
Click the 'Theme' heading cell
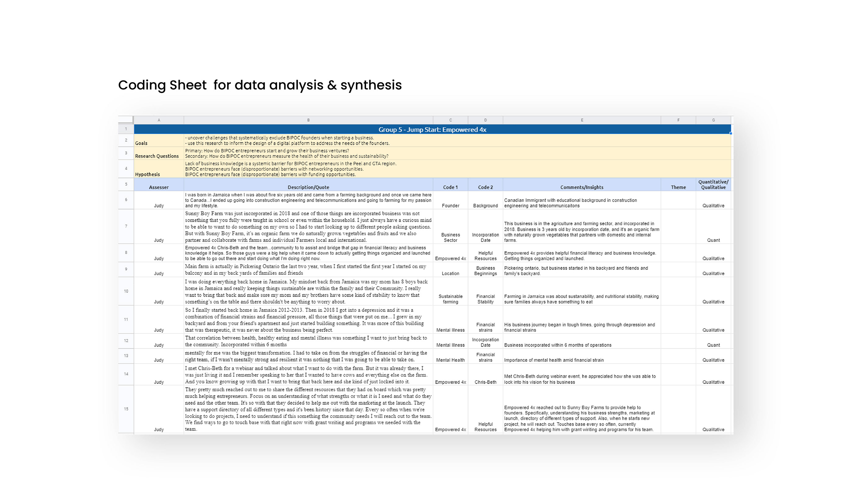(678, 185)
